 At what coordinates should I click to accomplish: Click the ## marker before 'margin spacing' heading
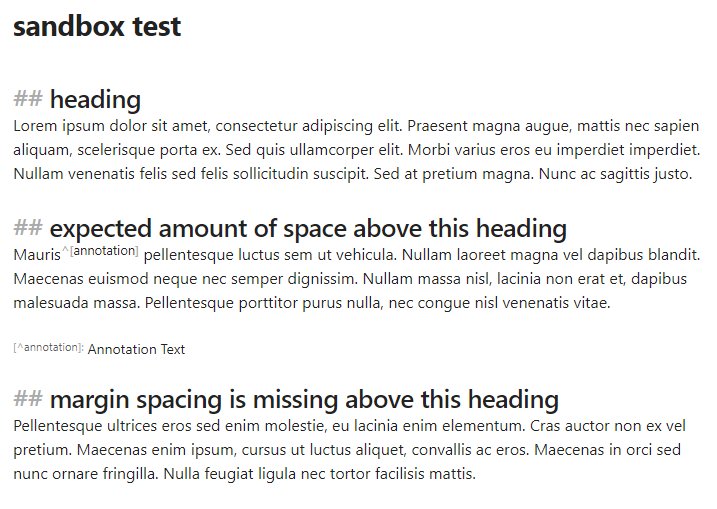point(28,398)
